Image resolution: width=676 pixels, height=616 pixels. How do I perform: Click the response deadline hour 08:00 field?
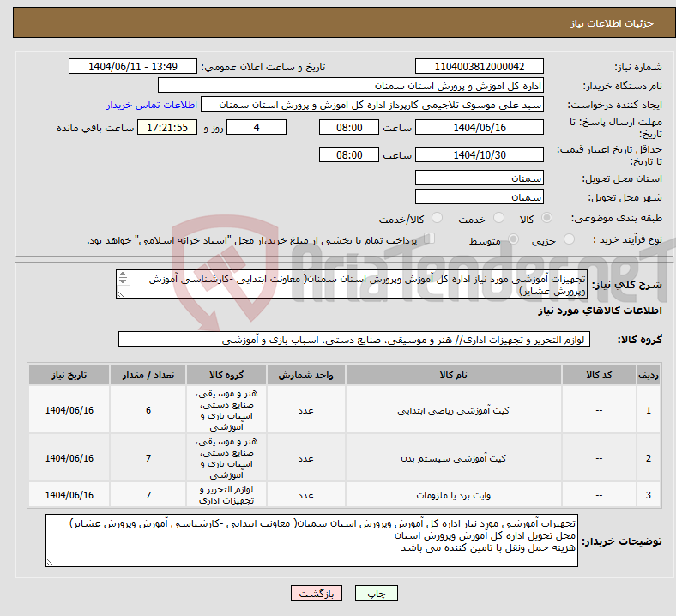coord(349,127)
